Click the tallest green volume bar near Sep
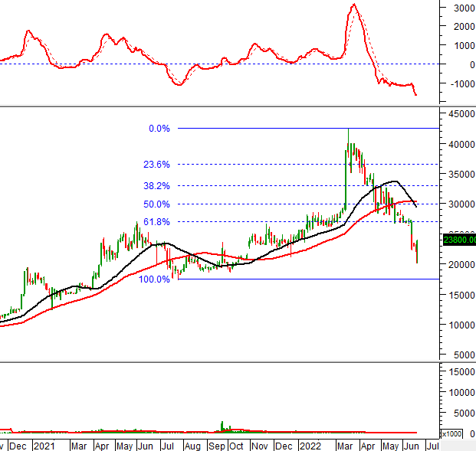 (x=222, y=426)
